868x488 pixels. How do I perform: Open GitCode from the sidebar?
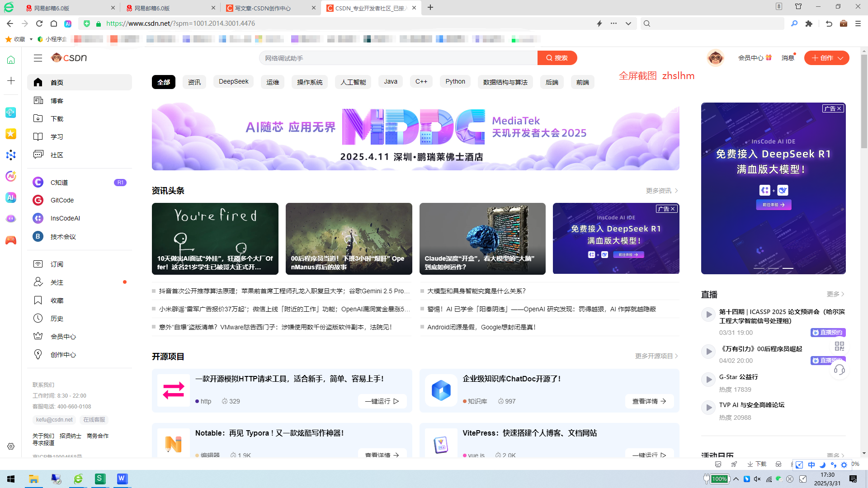pos(62,200)
